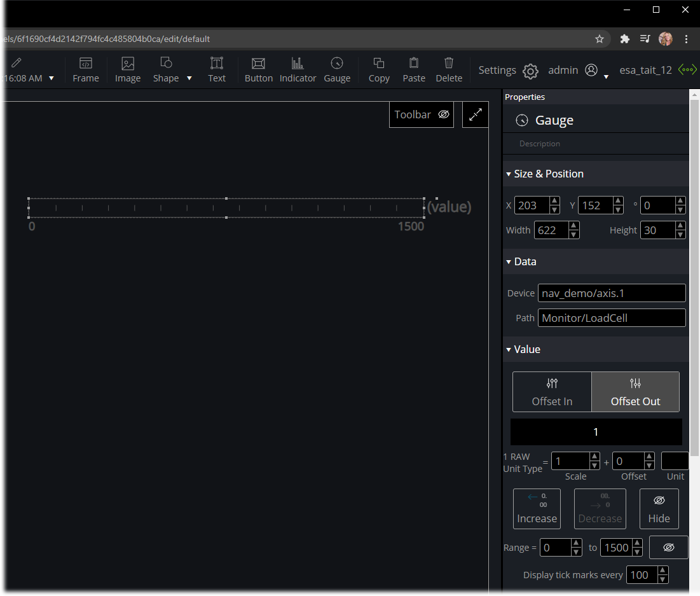
Task: Add a Frame element
Action: tap(86, 70)
